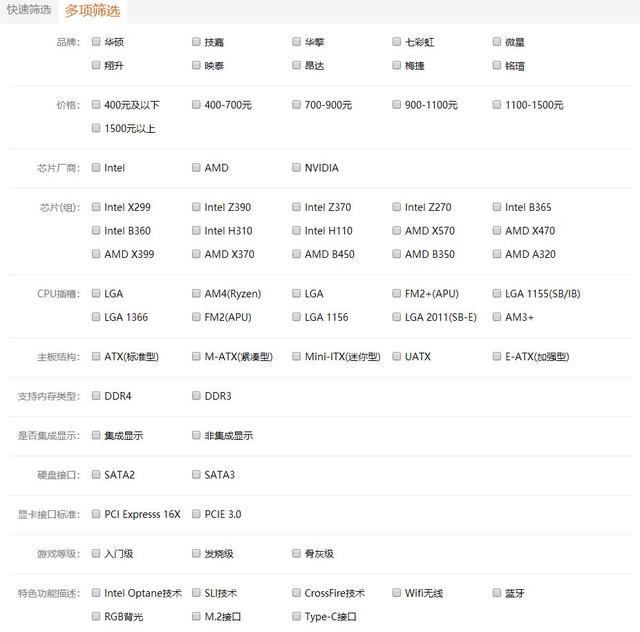The height and width of the screenshot is (632, 640).
Task: Tick the AM4(Ryzen) socket checkbox
Action: 196,294
